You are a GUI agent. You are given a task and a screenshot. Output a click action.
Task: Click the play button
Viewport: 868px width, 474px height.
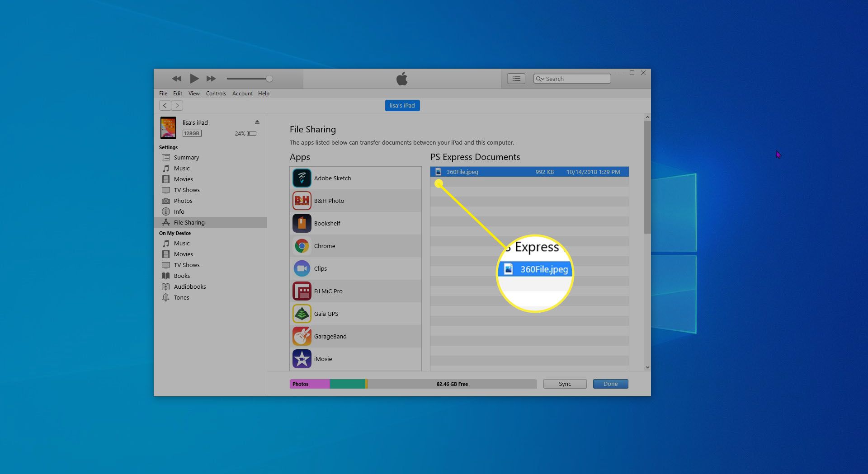[194, 79]
